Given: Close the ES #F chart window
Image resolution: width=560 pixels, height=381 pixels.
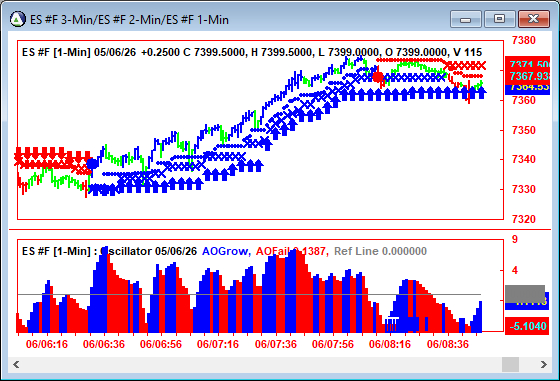Looking at the screenshot, I should pyautogui.click(x=534, y=19).
